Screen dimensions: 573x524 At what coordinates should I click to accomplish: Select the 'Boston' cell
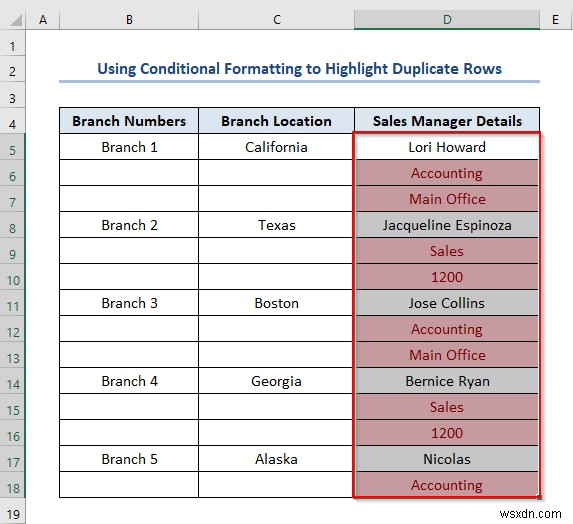[x=277, y=303]
